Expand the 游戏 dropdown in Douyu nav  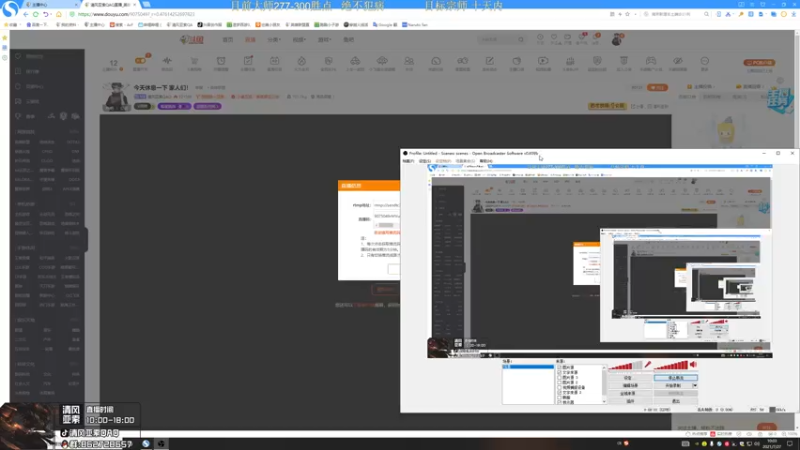click(324, 39)
